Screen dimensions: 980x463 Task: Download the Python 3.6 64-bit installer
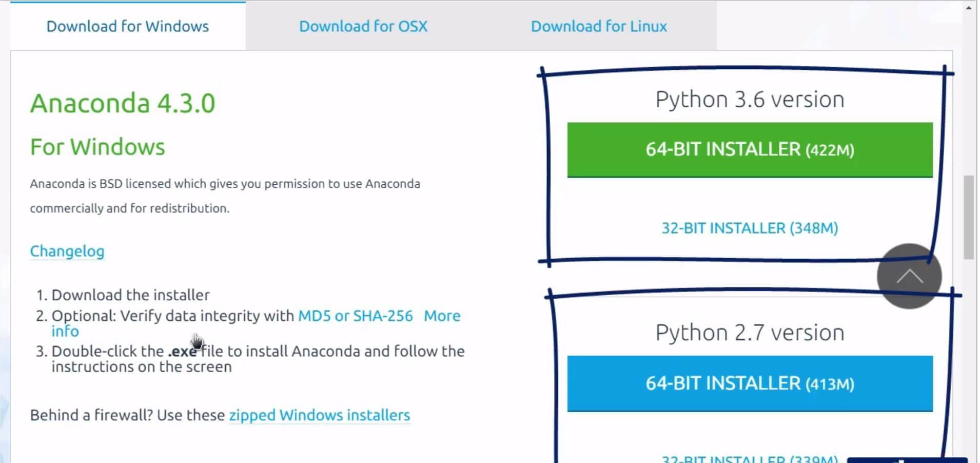pyautogui.click(x=749, y=150)
